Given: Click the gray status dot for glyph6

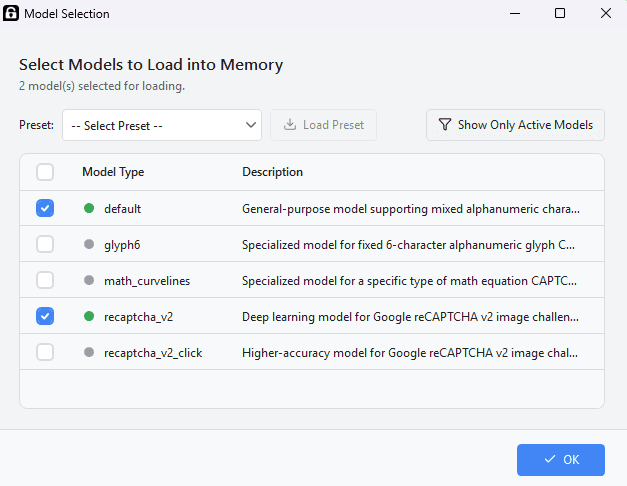Looking at the screenshot, I should pos(89,244).
